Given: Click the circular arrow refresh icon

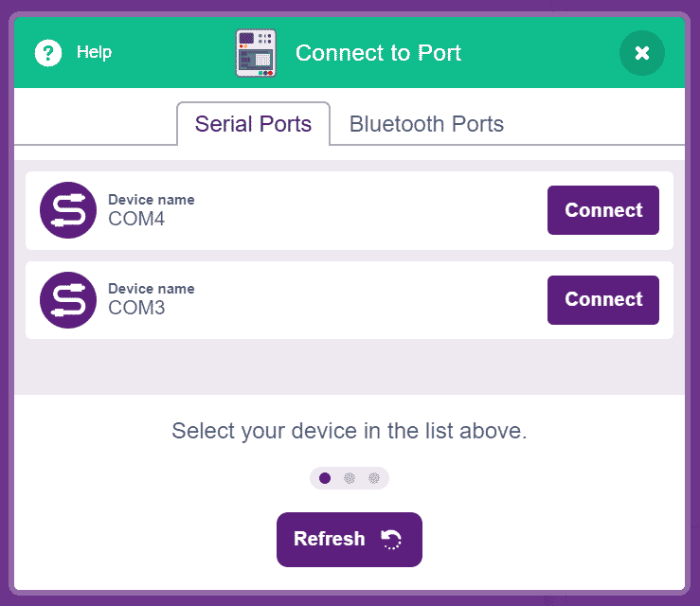Looking at the screenshot, I should coord(391,540).
